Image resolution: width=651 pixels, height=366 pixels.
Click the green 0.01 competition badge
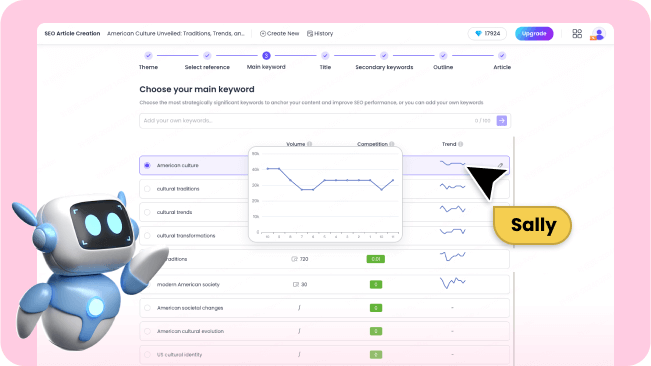pos(376,259)
